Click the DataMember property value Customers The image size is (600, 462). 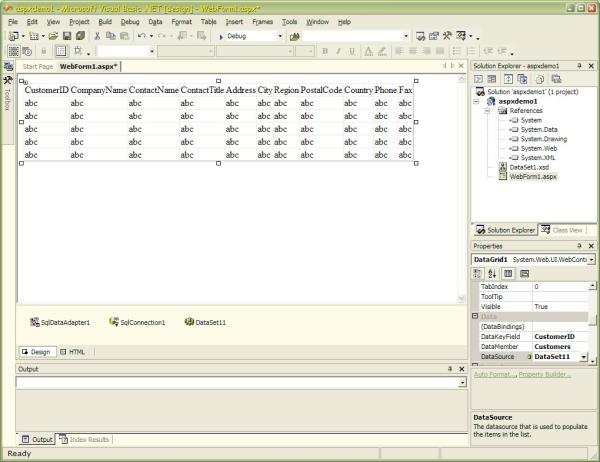tap(552, 346)
